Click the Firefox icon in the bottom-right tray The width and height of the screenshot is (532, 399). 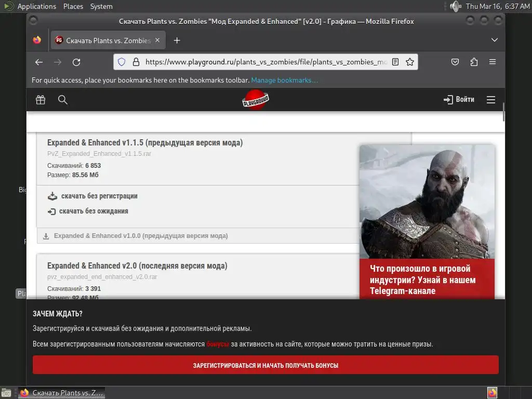(492, 393)
